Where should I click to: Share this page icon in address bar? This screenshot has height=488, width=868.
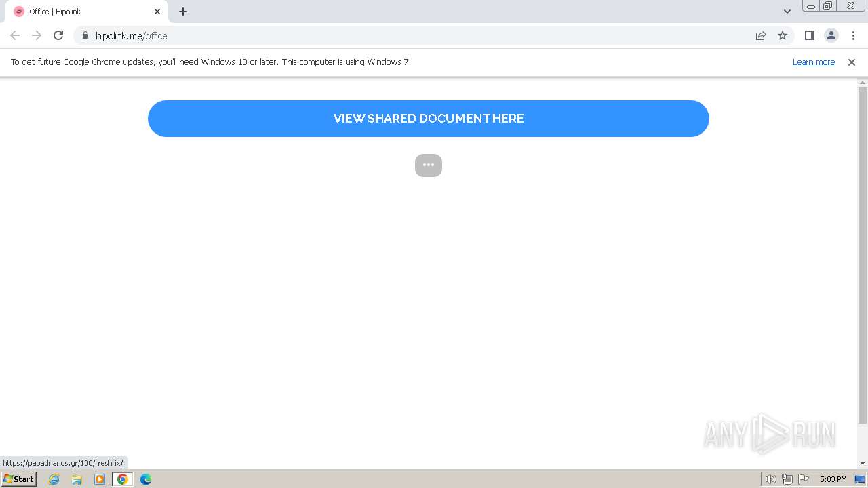tap(761, 35)
